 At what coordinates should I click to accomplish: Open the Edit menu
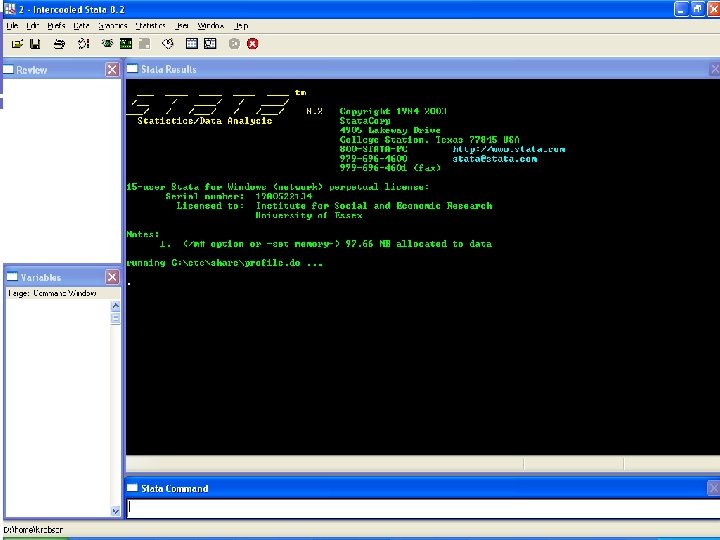[32, 26]
